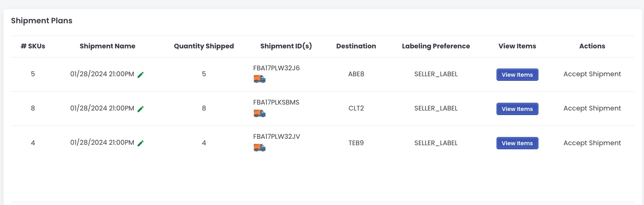Click the truck icon under FBA17PLKSBMS

point(259,113)
